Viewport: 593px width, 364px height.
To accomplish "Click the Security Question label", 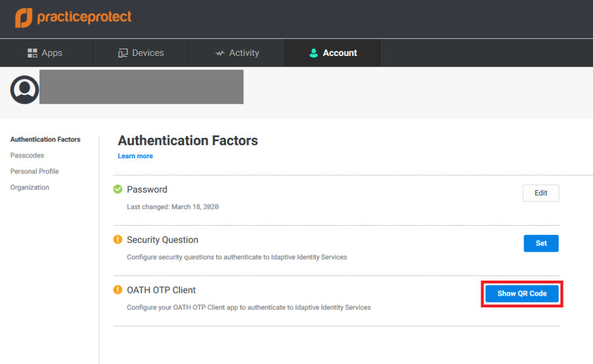I will pyautogui.click(x=163, y=240).
